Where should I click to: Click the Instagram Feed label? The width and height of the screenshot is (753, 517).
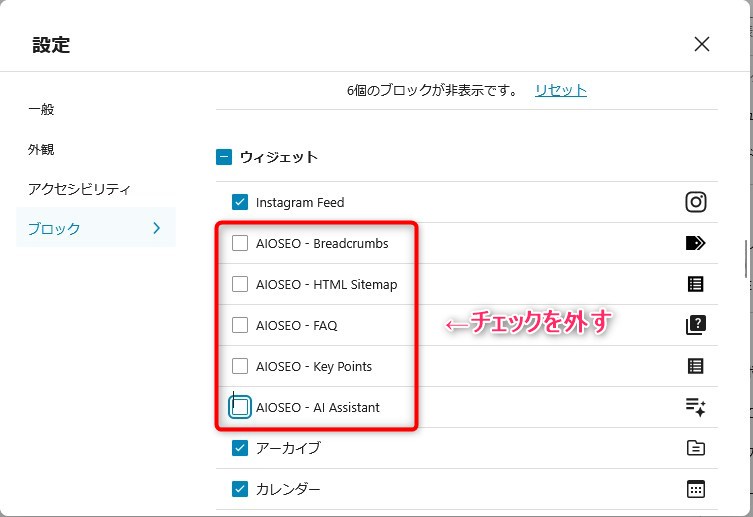pyautogui.click(x=300, y=203)
